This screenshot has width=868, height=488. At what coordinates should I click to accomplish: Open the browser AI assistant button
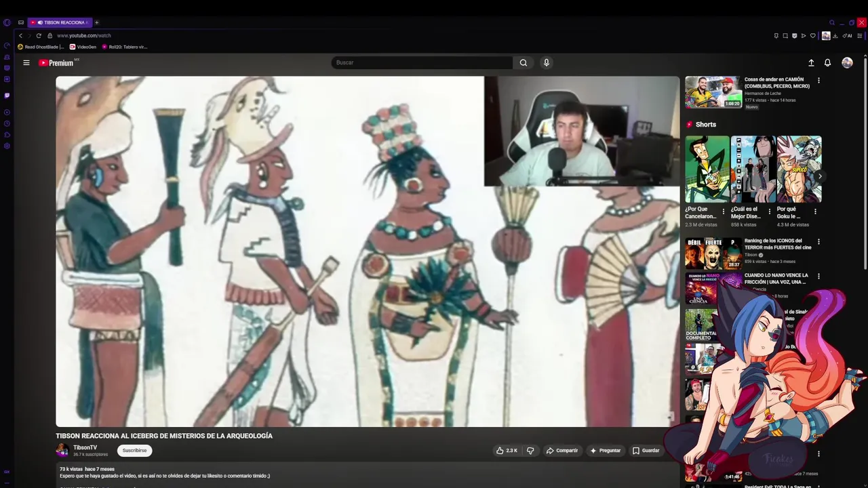(847, 36)
